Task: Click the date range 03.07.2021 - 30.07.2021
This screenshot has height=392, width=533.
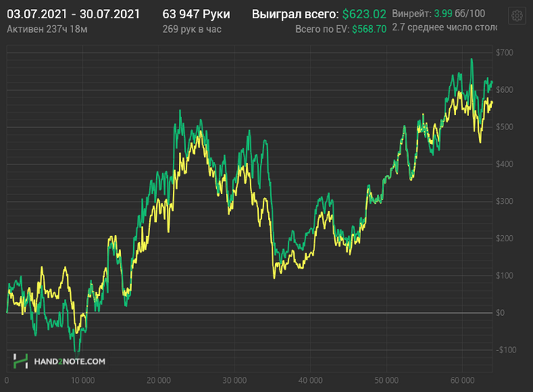Action: (73, 14)
